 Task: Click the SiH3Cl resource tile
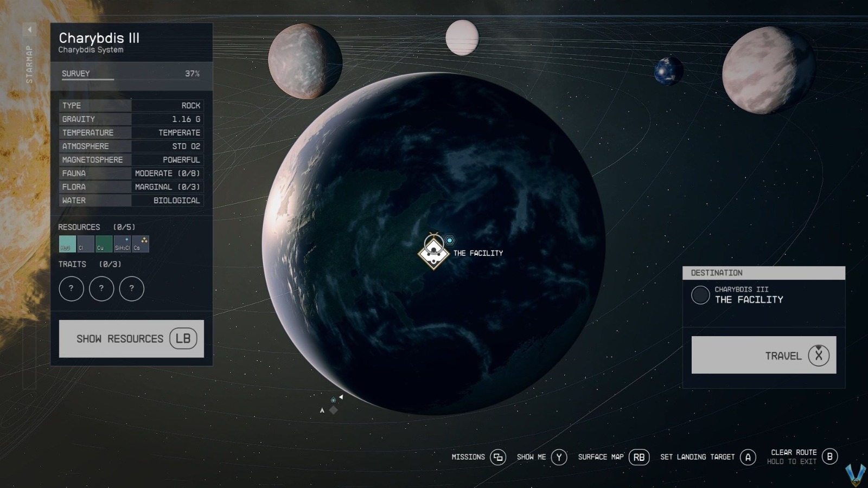122,244
